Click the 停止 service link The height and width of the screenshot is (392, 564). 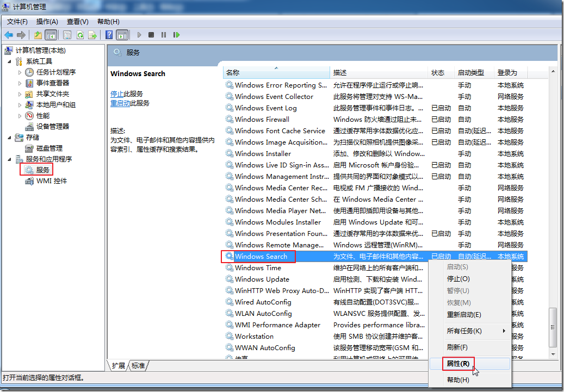pos(117,94)
